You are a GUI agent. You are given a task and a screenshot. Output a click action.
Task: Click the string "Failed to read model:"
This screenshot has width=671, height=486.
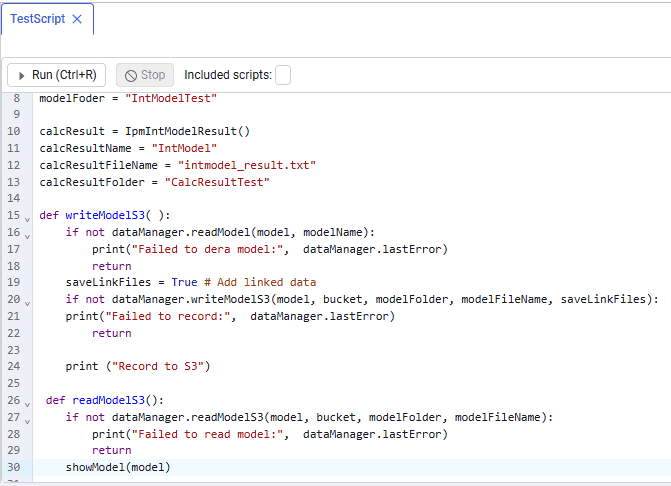coord(208,434)
